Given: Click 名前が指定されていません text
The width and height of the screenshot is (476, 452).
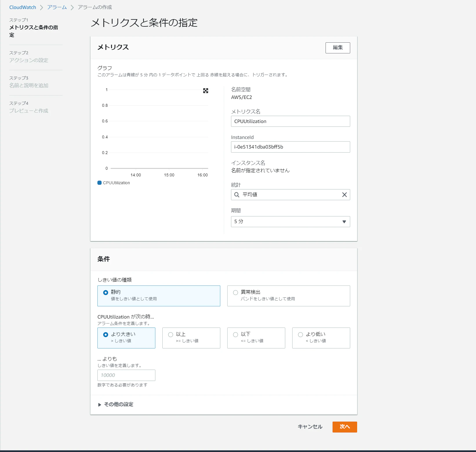Looking at the screenshot, I should 260,170.
